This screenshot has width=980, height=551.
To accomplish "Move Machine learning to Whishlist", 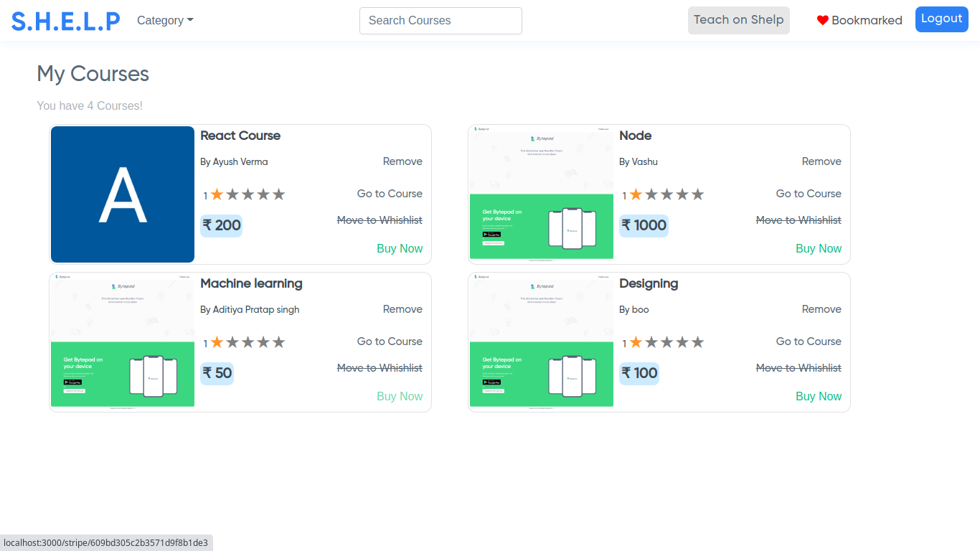I will [x=380, y=368].
